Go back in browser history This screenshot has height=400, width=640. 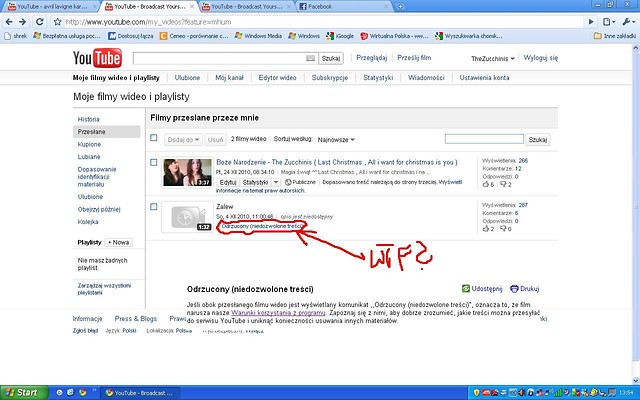point(9,22)
